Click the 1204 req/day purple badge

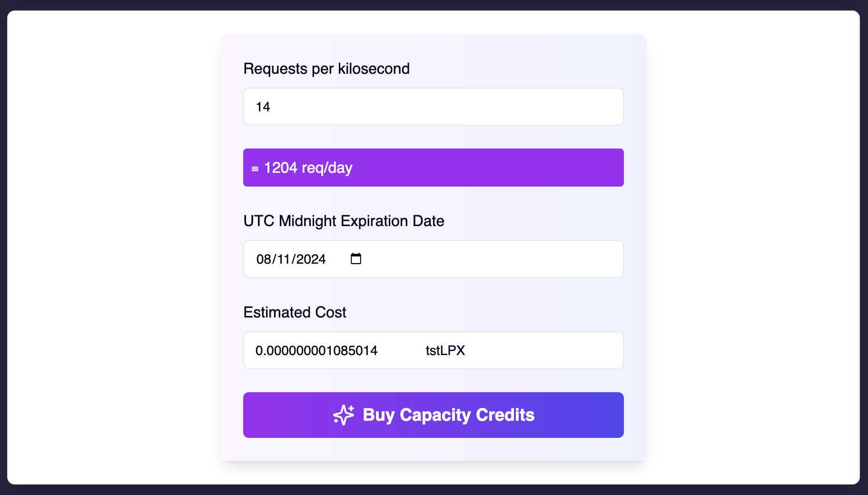pyautogui.click(x=433, y=168)
